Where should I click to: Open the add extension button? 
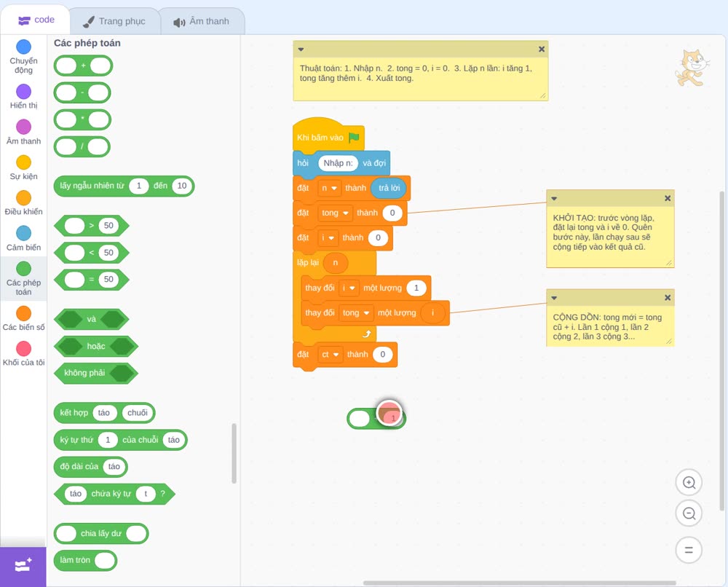tap(23, 566)
